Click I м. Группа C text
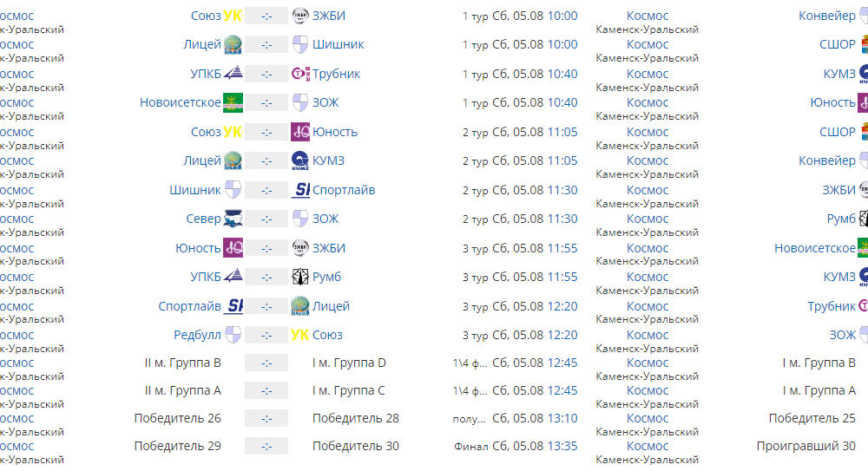868x471 pixels. pyautogui.click(x=348, y=390)
